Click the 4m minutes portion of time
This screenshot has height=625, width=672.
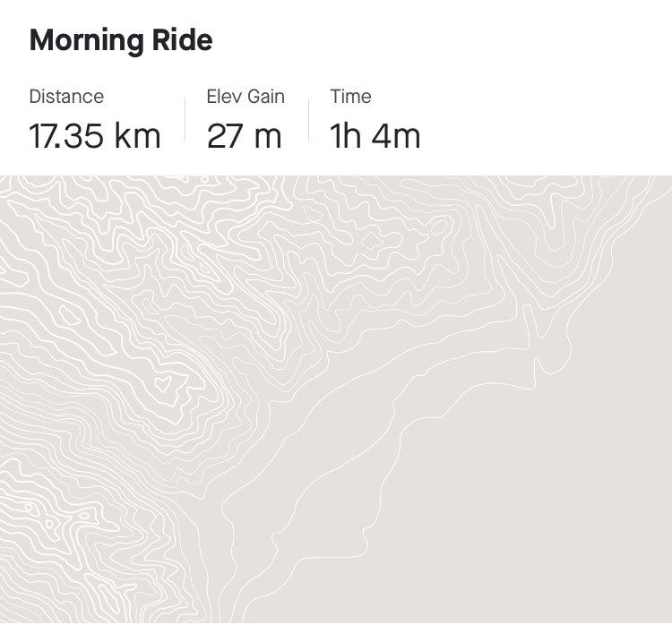[398, 136]
